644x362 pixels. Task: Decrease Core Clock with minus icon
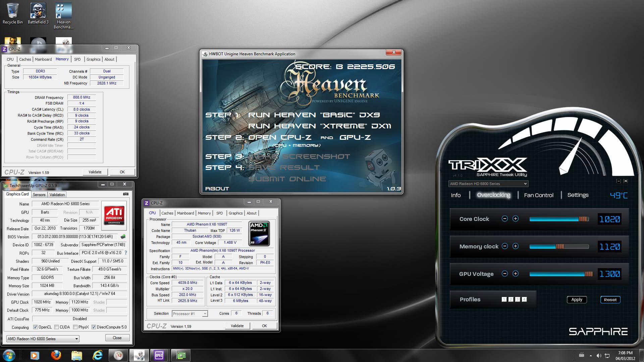click(504, 219)
